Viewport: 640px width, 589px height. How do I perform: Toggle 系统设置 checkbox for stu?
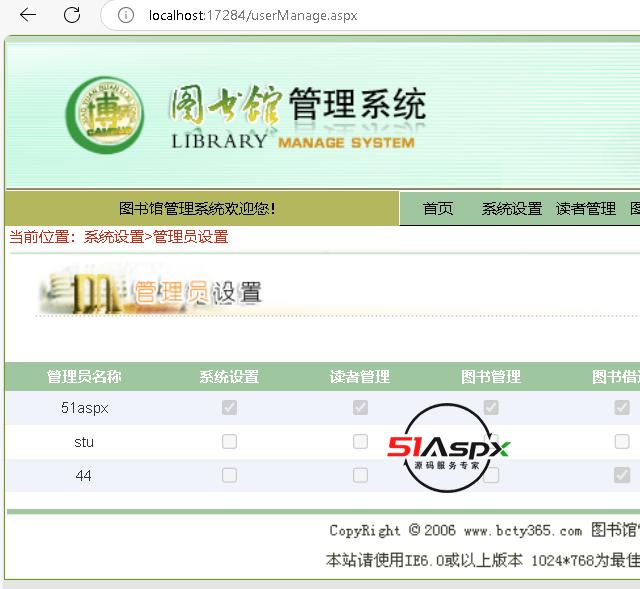point(229,441)
